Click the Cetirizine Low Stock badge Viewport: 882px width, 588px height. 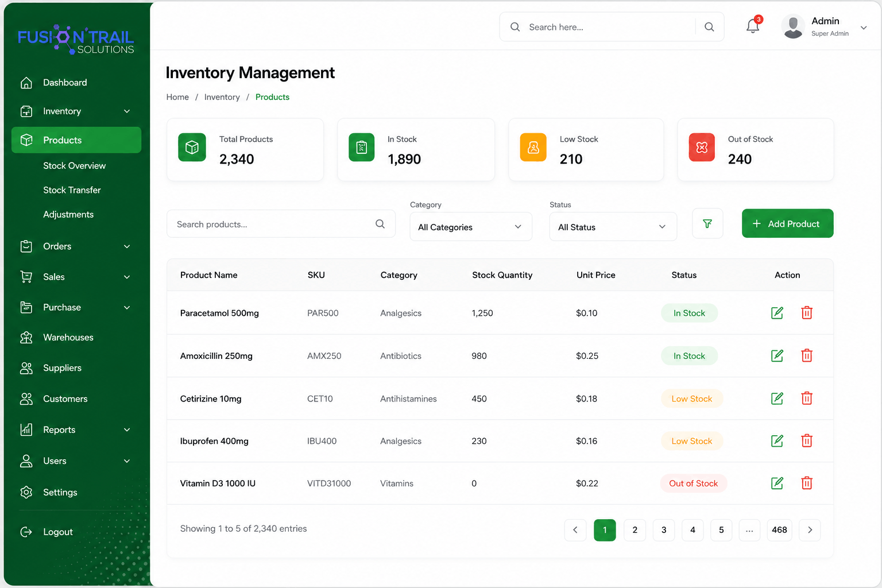tap(692, 399)
